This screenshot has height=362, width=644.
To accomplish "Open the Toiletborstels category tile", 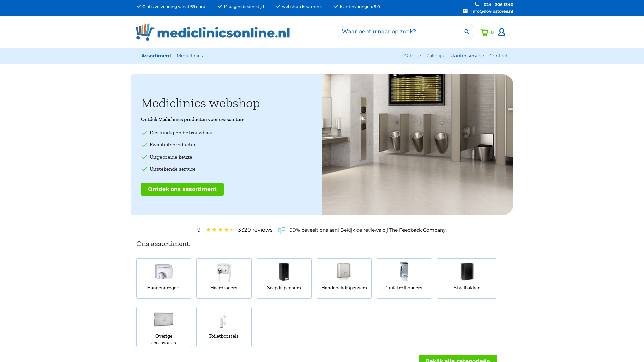I will click(x=224, y=327).
